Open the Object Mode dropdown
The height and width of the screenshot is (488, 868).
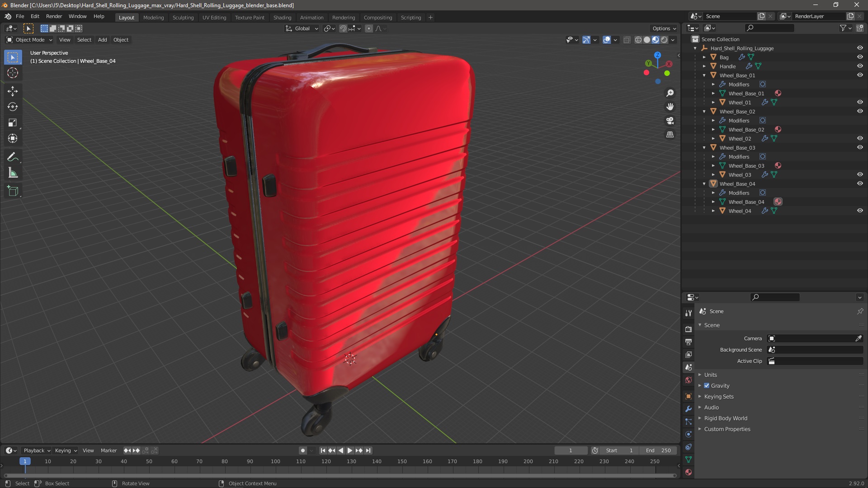(29, 40)
